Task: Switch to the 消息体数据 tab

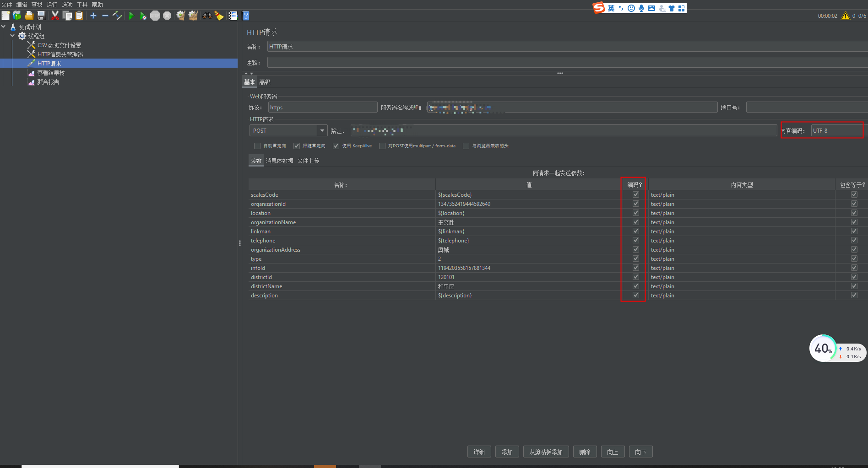Action: click(x=280, y=161)
